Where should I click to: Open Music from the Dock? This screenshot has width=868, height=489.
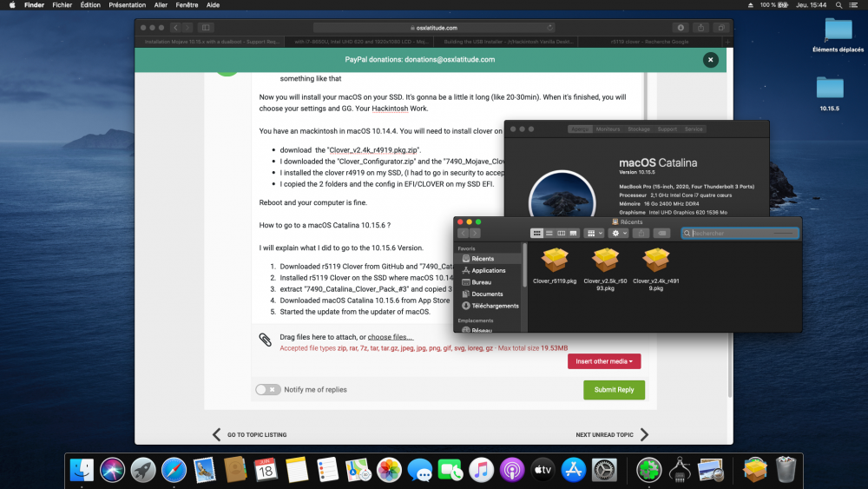(x=481, y=470)
